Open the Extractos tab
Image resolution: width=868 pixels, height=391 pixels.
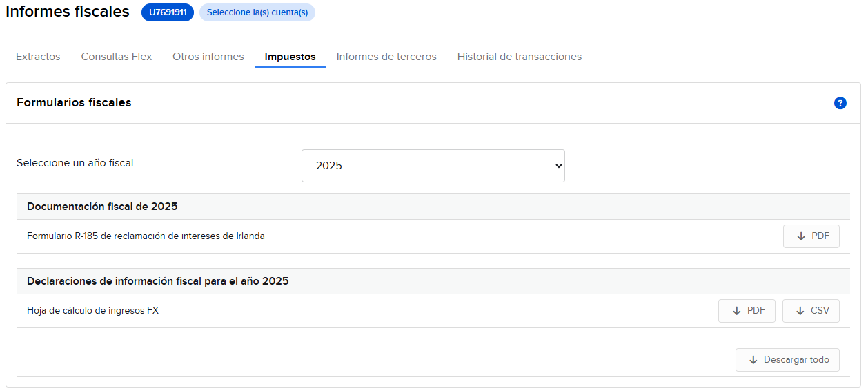pyautogui.click(x=38, y=57)
